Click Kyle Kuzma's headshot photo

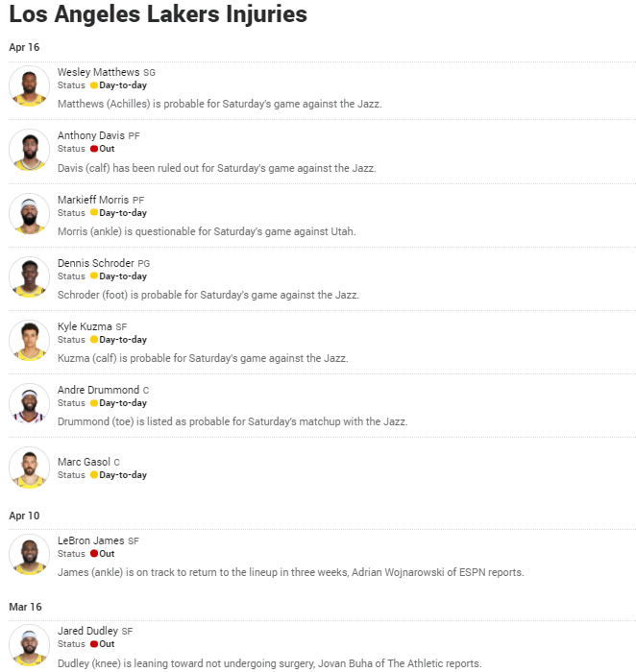click(x=29, y=340)
